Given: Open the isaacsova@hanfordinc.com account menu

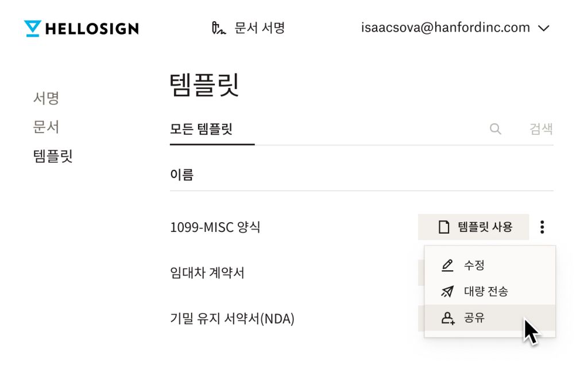Looking at the screenshot, I should pos(445,28).
